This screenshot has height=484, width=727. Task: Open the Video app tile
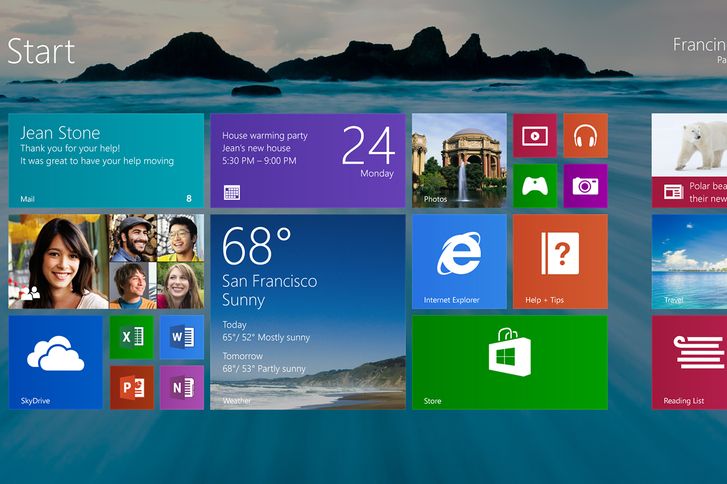tap(535, 135)
